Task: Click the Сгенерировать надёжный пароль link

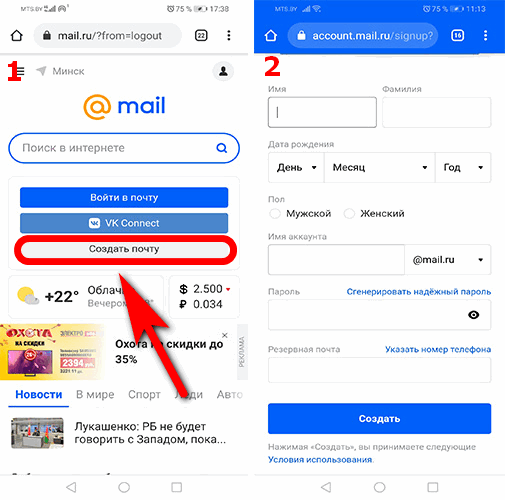Action: click(x=419, y=292)
